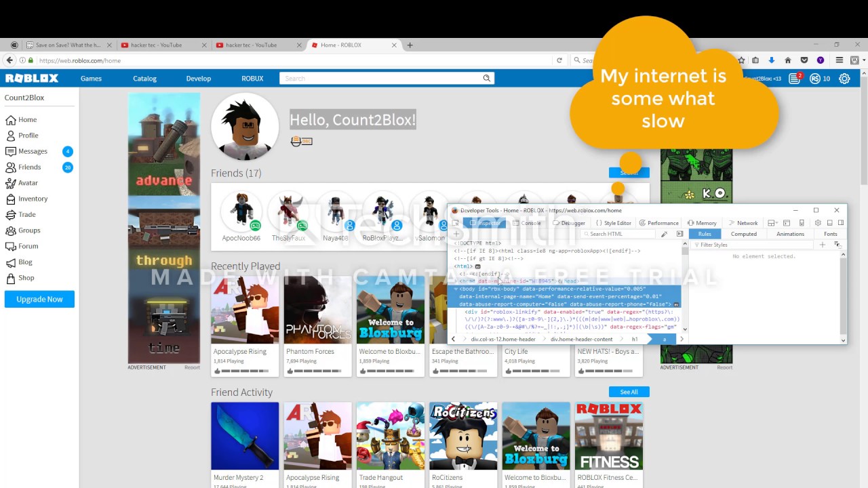Open the Catalog menu in Roblox header

[144, 79]
